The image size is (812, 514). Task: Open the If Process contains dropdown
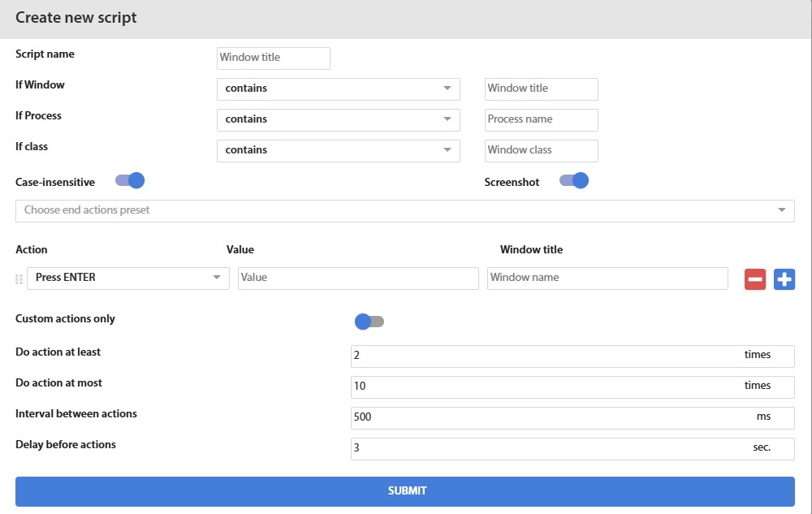338,119
